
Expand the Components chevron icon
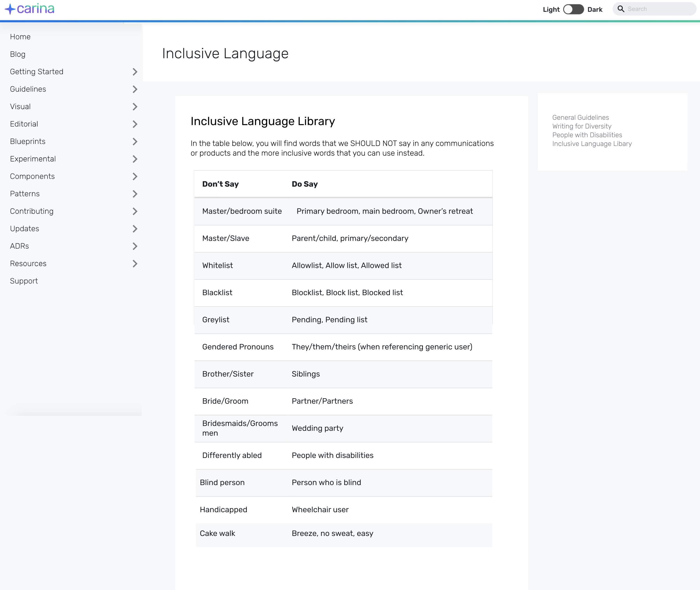coord(135,176)
